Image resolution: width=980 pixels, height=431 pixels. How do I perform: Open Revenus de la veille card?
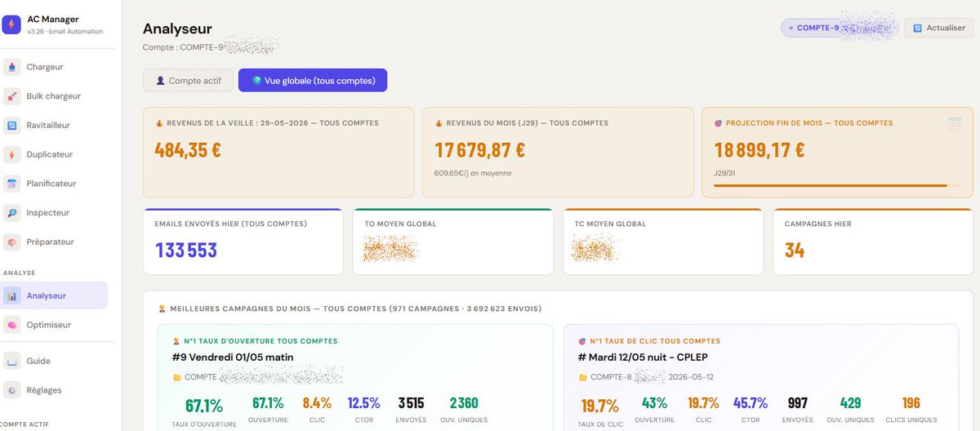[277, 152]
